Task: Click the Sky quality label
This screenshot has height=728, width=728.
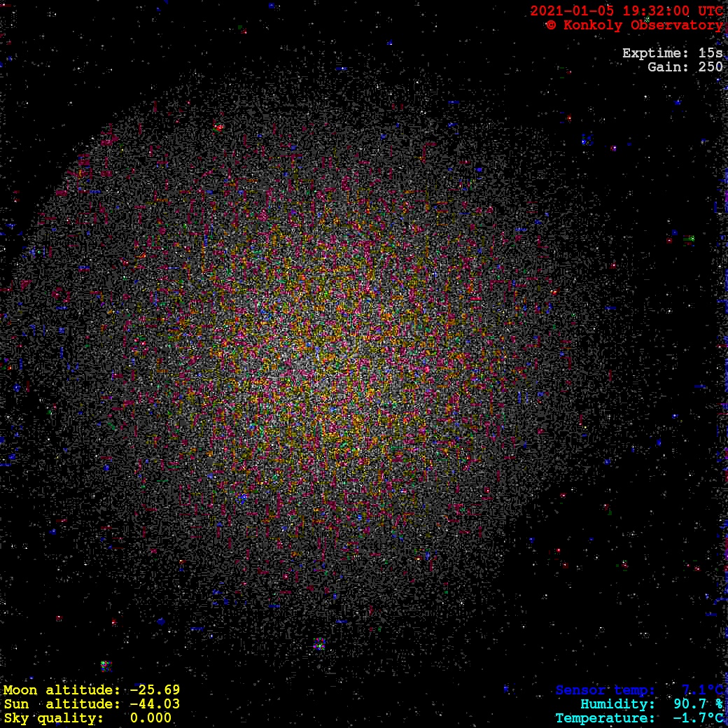Action: (x=54, y=718)
